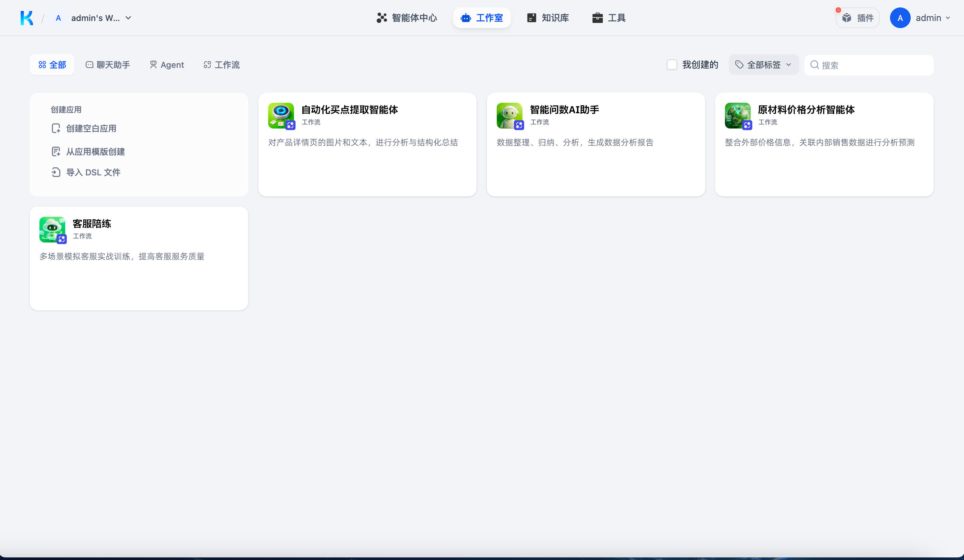
Task: Click 导入 DSL 文件 option
Action: (93, 172)
